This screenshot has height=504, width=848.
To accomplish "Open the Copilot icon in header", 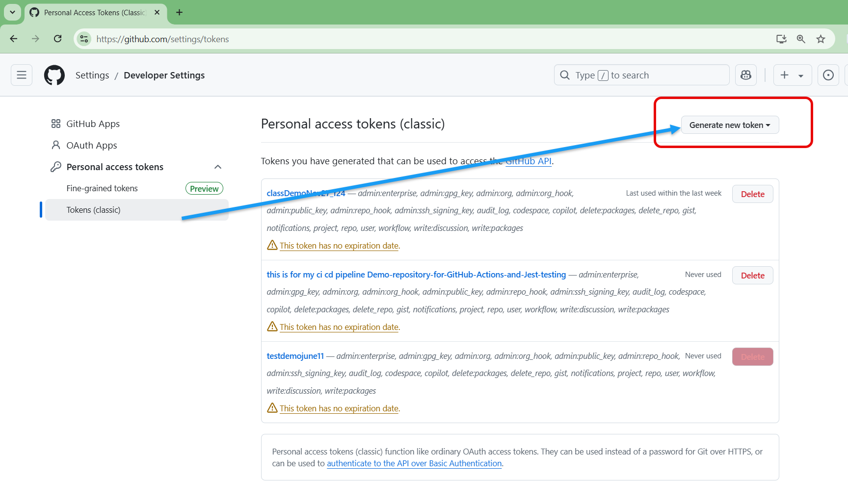I will coord(746,75).
